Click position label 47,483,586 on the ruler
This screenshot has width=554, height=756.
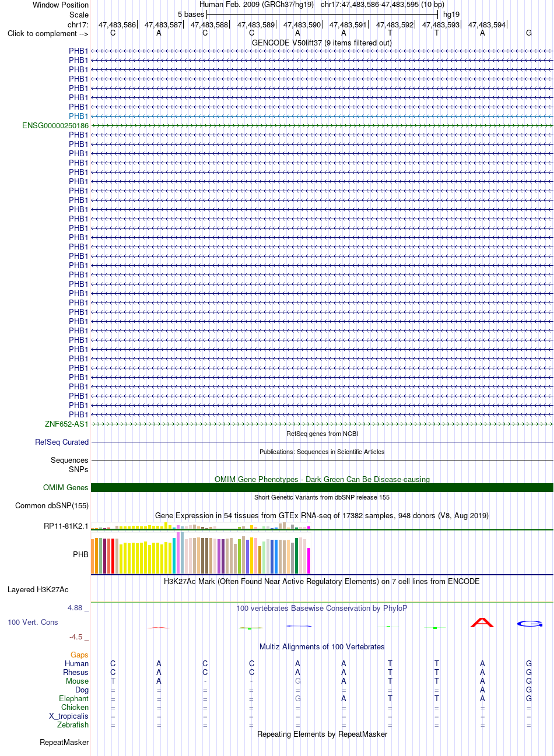tap(117, 24)
